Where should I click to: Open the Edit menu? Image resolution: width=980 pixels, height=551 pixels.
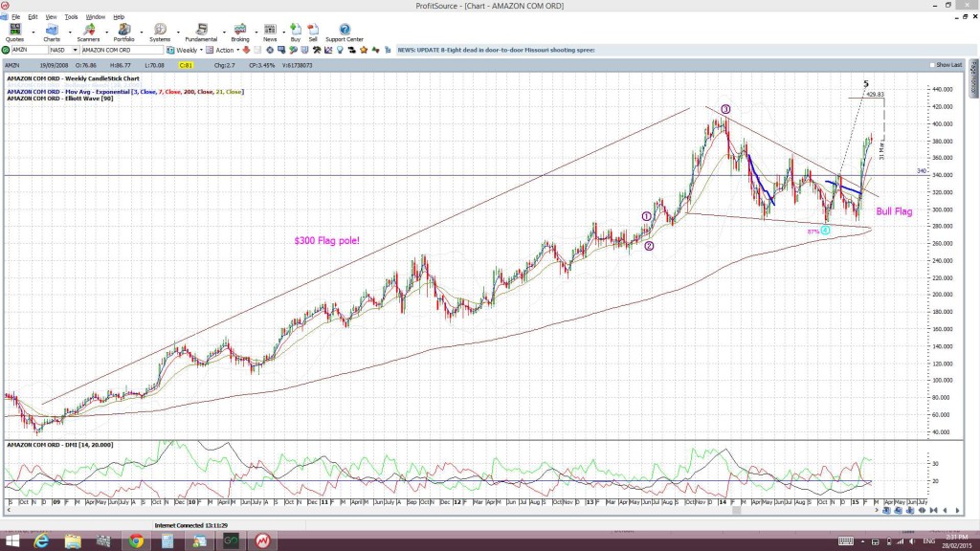pyautogui.click(x=33, y=17)
